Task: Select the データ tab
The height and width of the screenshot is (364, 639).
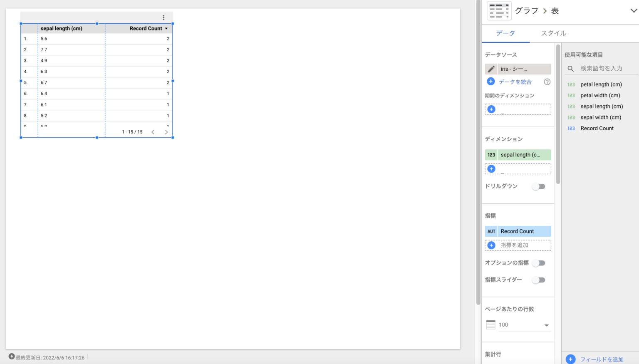Action: click(x=505, y=33)
